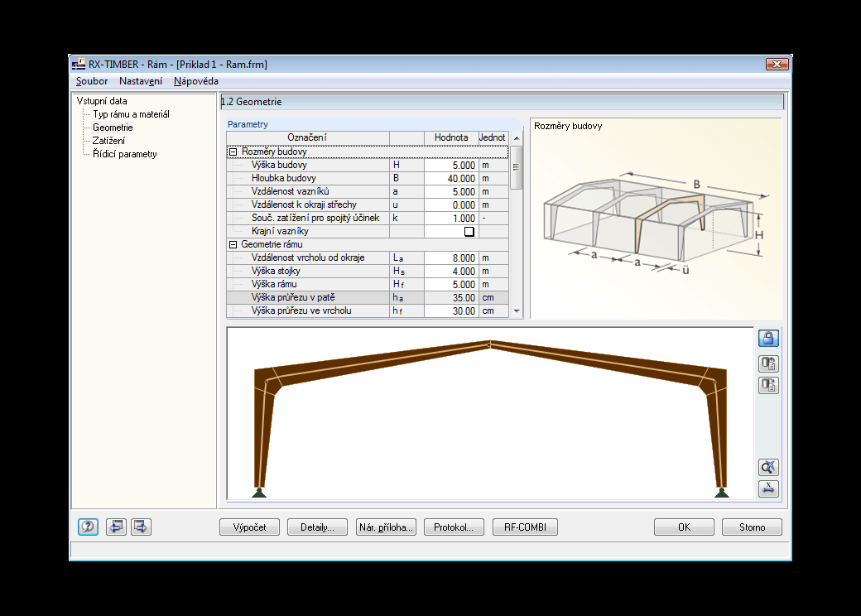Viewport: 861px width, 616px height.
Task: Cancel with the Storno button
Action: [x=753, y=527]
